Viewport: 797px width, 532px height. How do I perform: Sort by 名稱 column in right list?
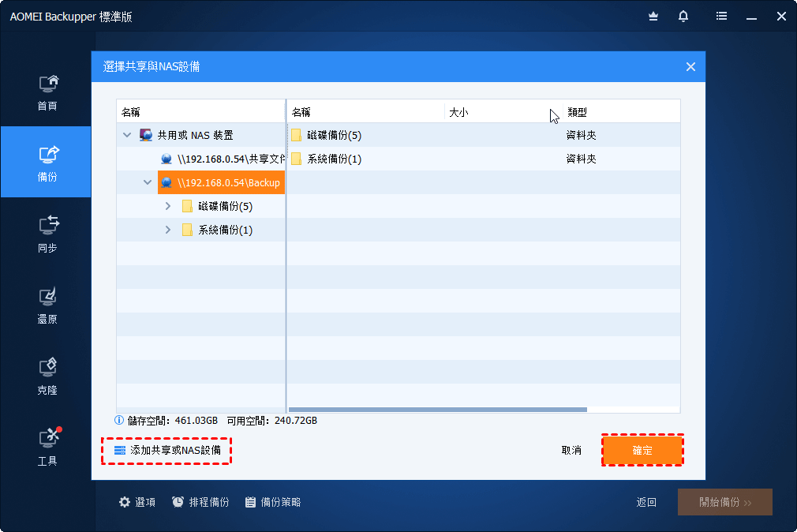tap(366, 112)
